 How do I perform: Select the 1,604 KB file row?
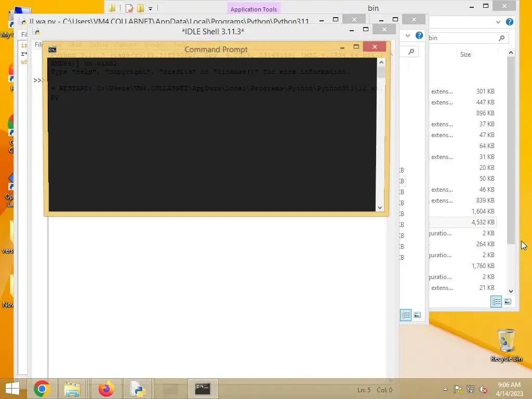point(462,211)
